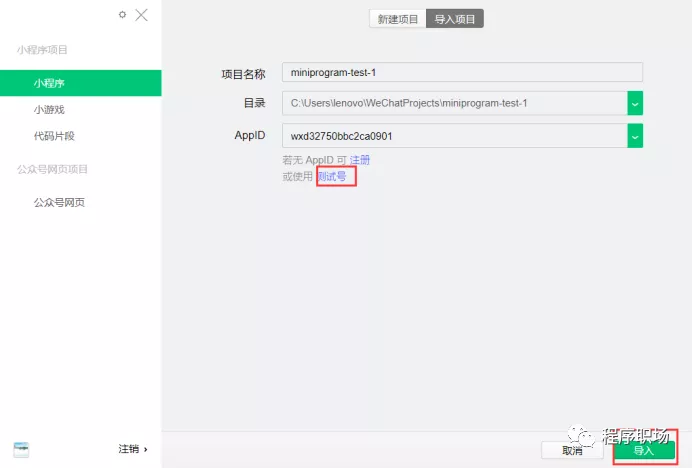Select 代码片段 in the sidebar
Screen dimensions: 692x468
(x=54, y=136)
